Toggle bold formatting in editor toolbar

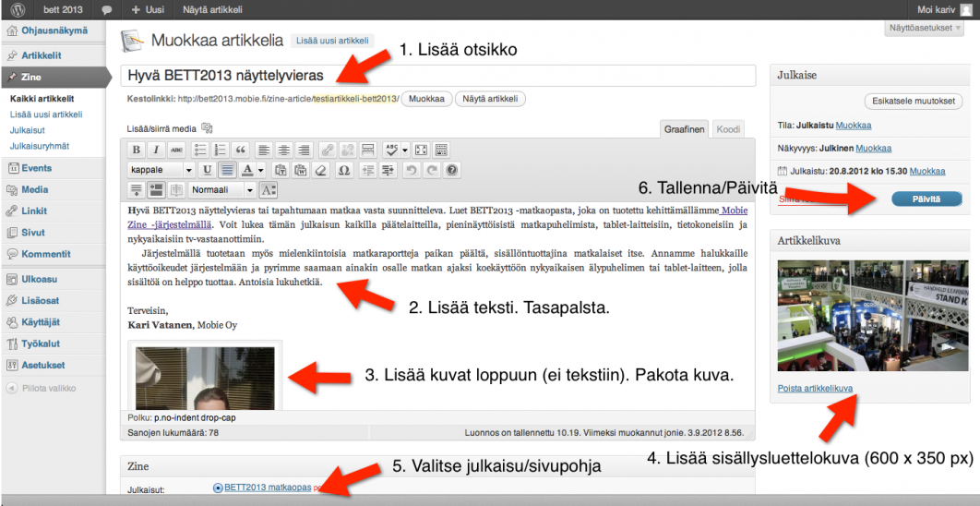136,150
